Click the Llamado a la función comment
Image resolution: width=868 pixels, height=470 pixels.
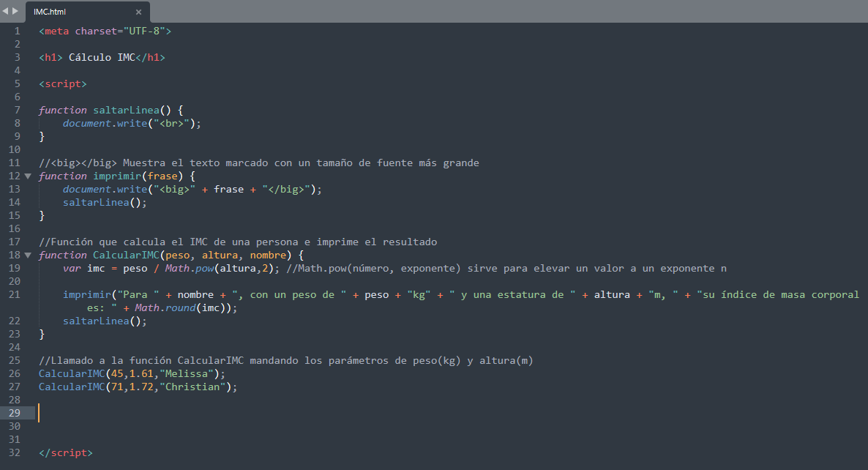285,360
